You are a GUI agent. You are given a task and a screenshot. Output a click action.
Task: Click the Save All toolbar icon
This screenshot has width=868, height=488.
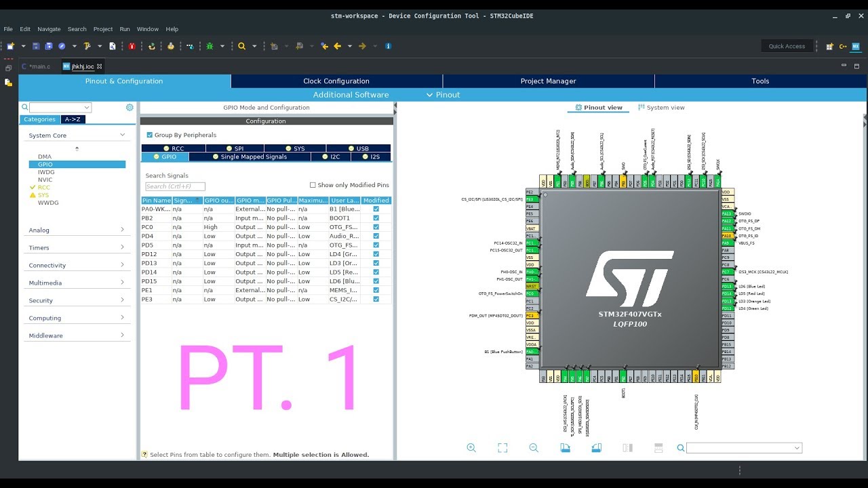pyautogui.click(x=49, y=46)
